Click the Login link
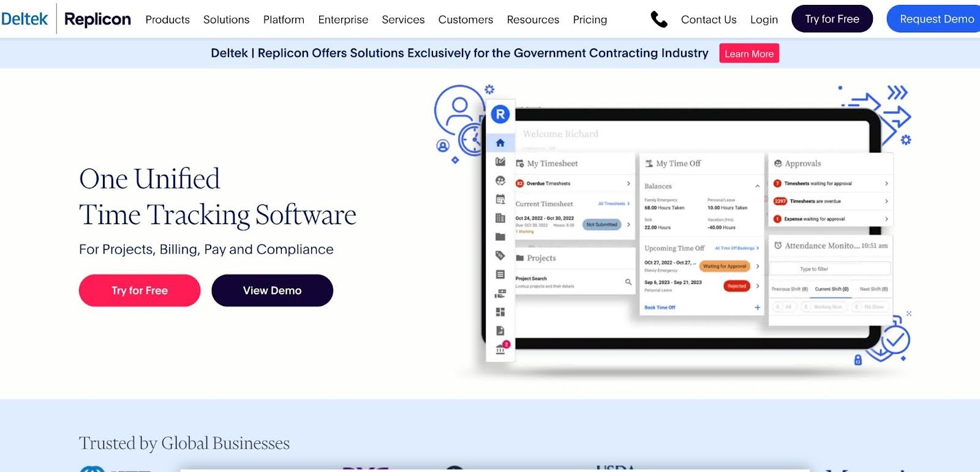The image size is (980, 472). (764, 20)
